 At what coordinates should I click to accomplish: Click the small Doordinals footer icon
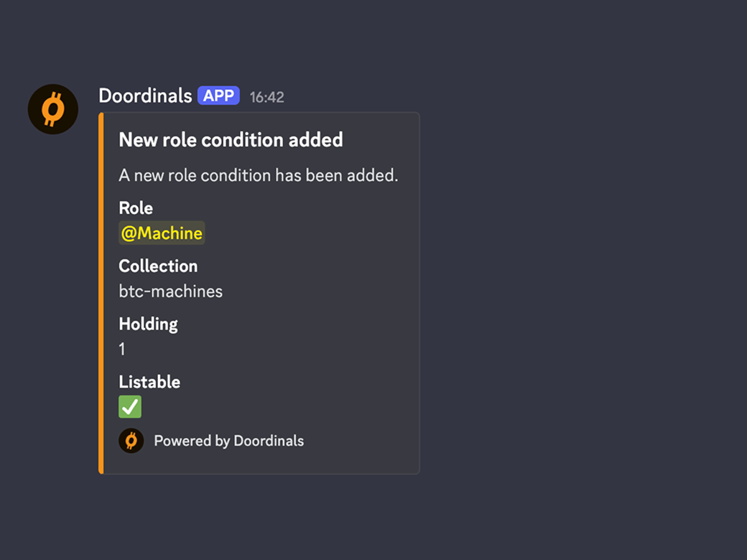[131, 440]
